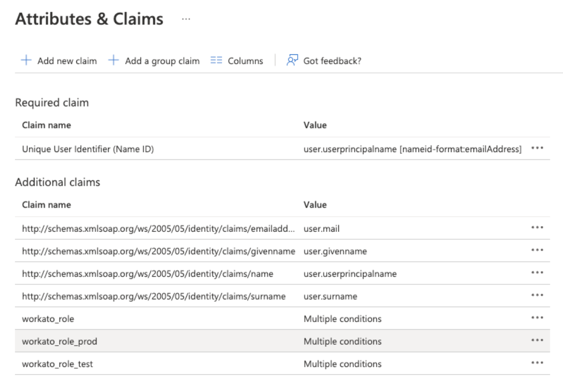This screenshot has height=392, width=563.
Task: Click the Got feedback person icon
Action: [292, 61]
